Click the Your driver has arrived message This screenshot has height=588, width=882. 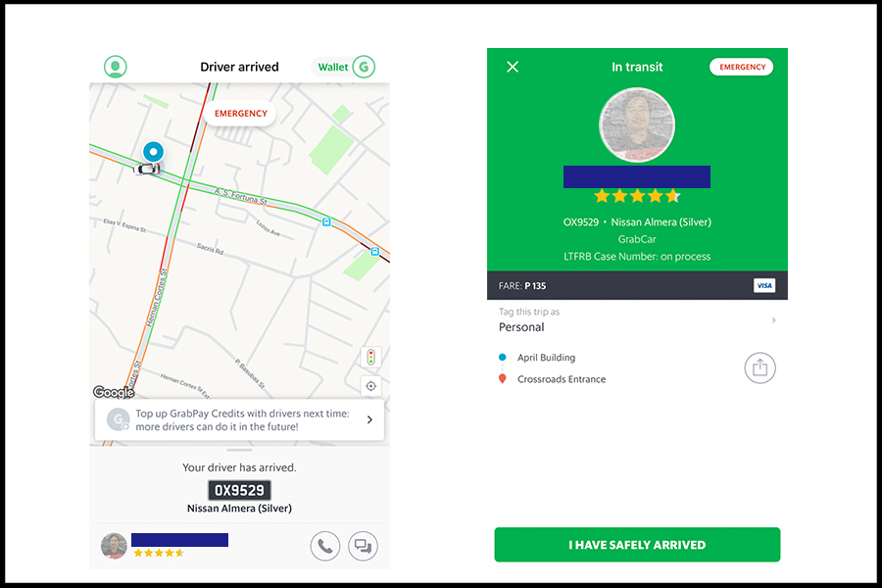click(x=239, y=467)
